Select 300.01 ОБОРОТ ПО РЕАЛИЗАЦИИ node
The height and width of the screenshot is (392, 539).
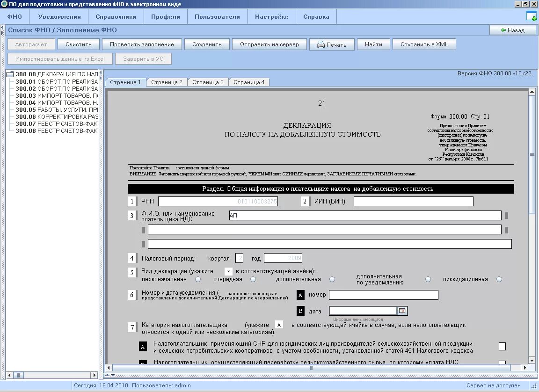coord(56,81)
